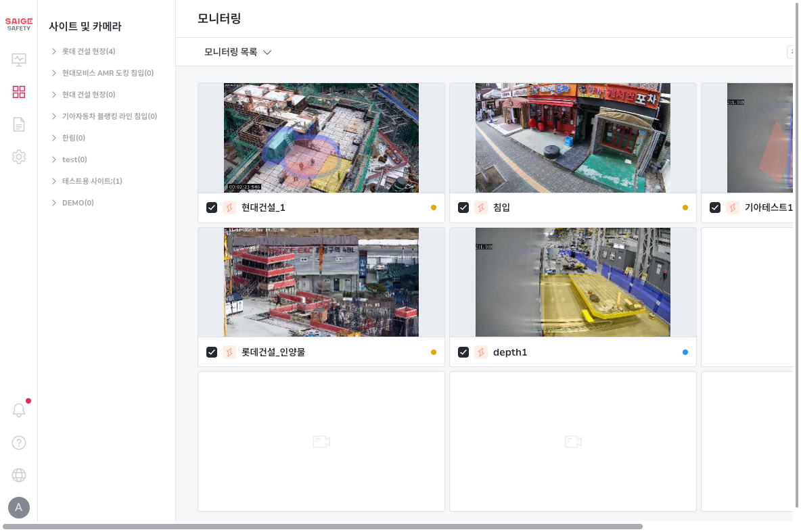This screenshot has height=532, width=801.
Task: Click the event icon beside depth1
Action: (481, 352)
